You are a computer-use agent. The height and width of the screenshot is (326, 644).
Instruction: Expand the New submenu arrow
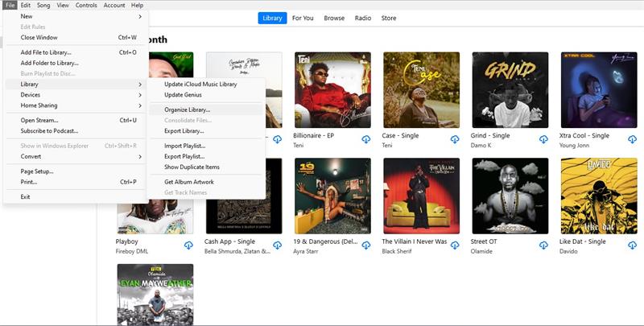[140, 16]
